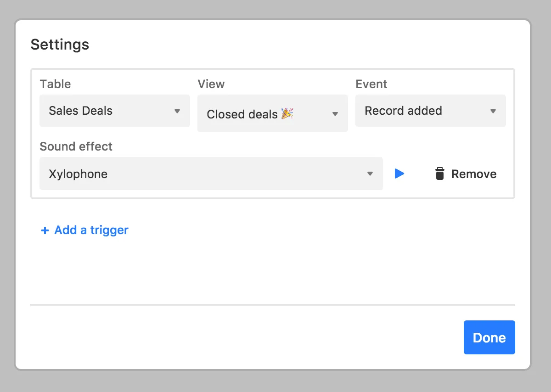Click the Table field label
This screenshot has height=392, width=551.
(x=55, y=84)
